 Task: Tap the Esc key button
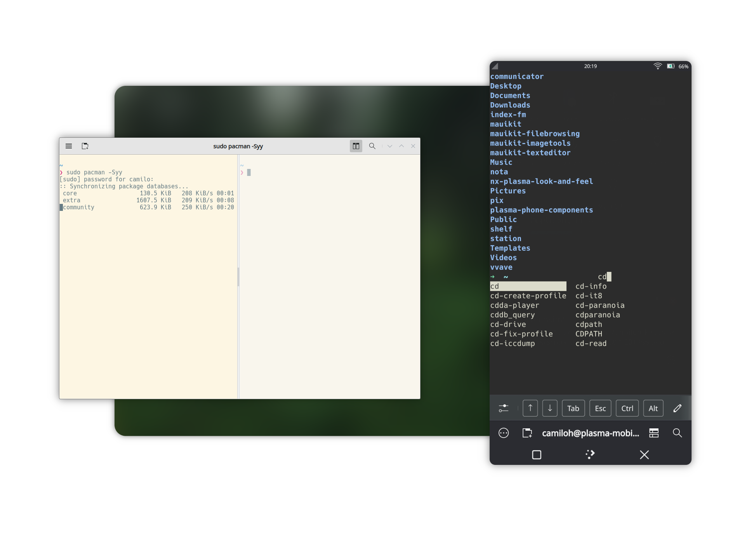(x=600, y=408)
